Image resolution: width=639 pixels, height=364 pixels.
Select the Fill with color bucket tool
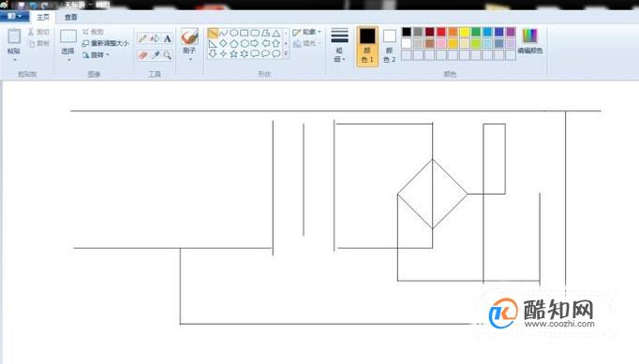tap(155, 38)
